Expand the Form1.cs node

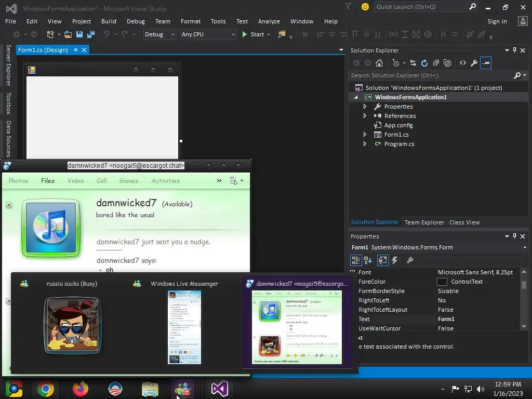pos(365,135)
